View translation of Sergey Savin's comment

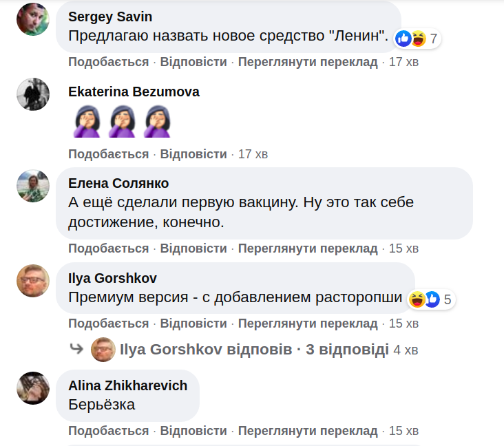click(308, 62)
